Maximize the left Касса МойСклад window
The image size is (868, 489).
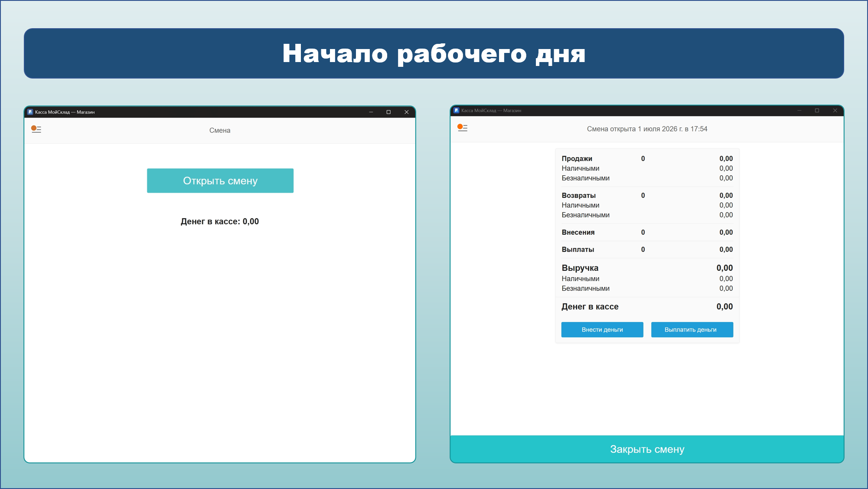[388, 112]
